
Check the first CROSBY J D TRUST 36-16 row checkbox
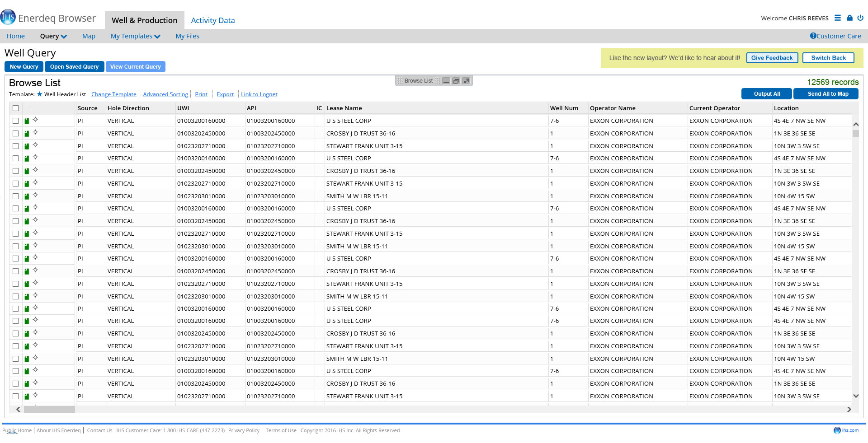tap(16, 133)
